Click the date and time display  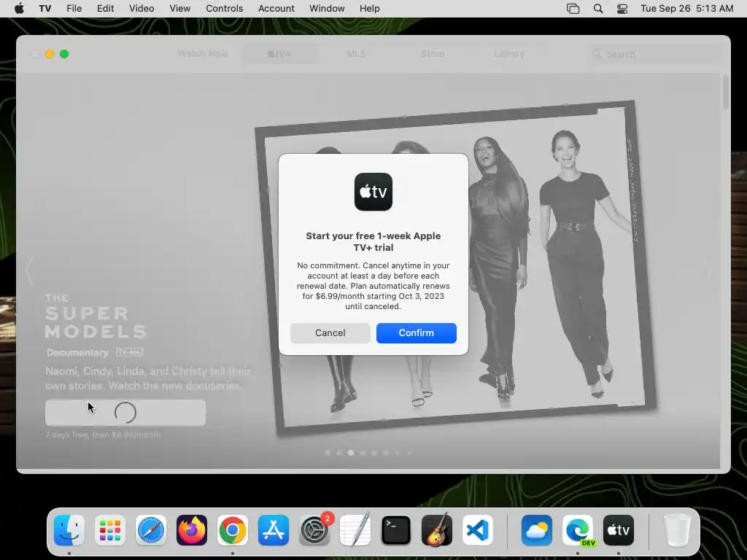tap(686, 8)
